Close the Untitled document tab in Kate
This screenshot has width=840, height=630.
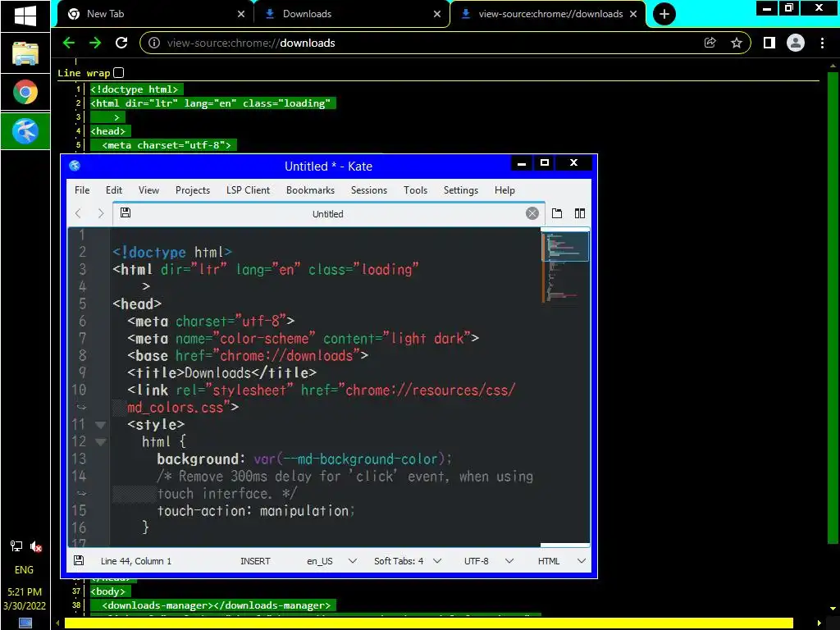click(x=532, y=214)
